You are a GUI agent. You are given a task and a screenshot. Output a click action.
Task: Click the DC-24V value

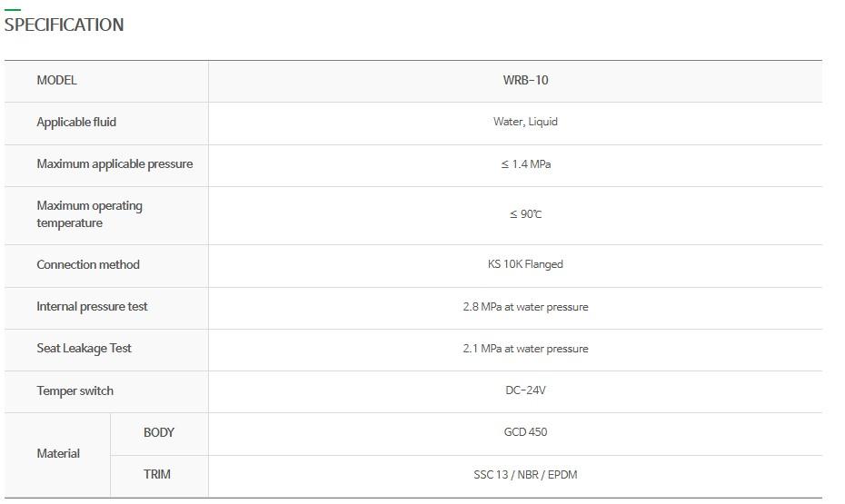click(x=525, y=390)
